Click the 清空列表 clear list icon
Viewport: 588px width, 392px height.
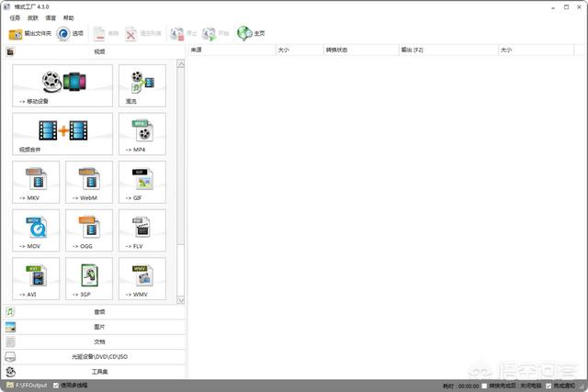pos(130,34)
